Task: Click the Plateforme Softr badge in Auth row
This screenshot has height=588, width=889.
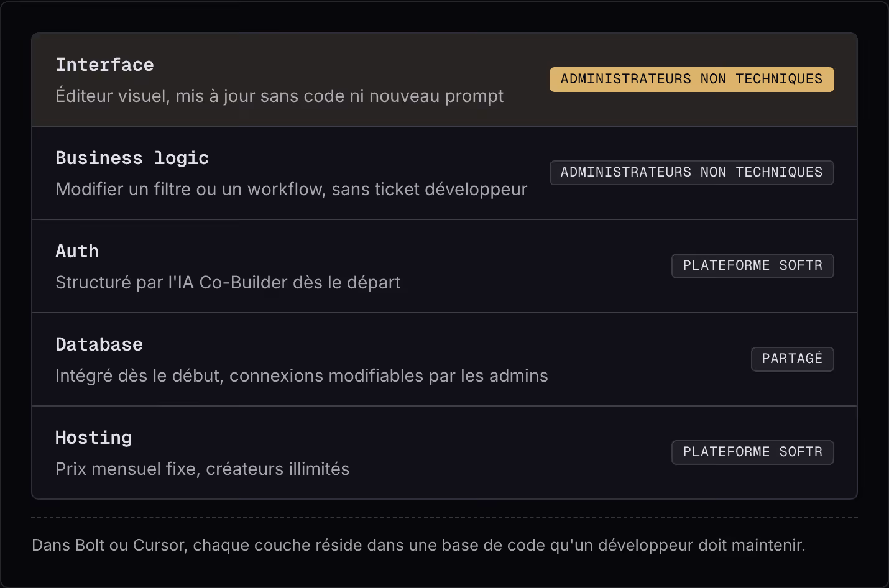Action: pos(752,266)
